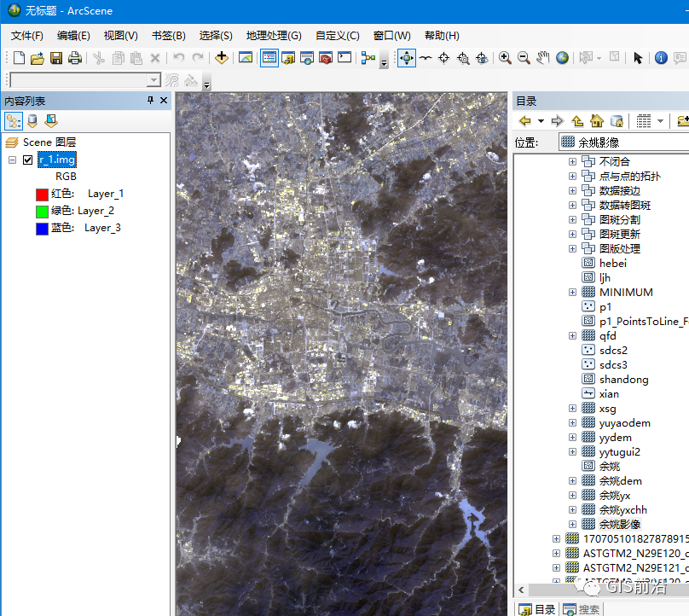Go to Home folder in catalog
Screen dimensions: 689x616
[597, 121]
